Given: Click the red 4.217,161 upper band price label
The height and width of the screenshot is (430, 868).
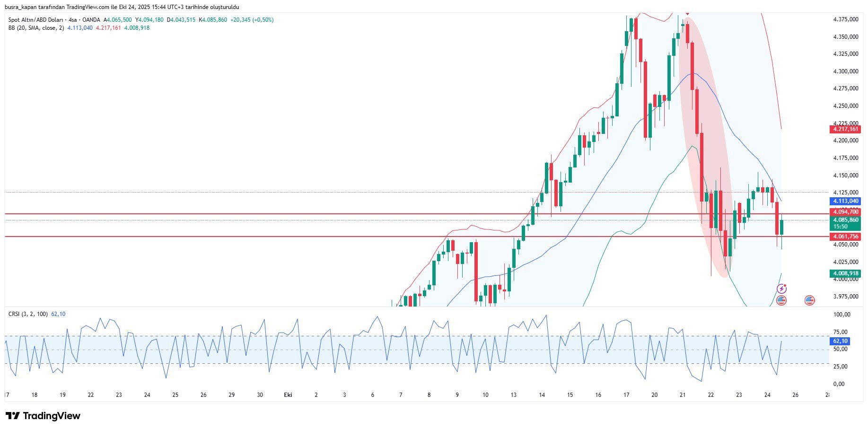Looking at the screenshot, I should coord(845,129).
